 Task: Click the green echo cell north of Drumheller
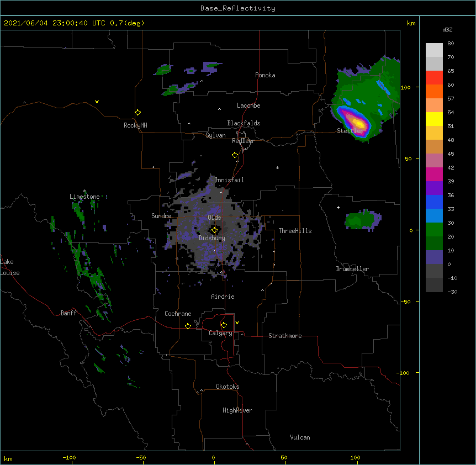(362, 220)
